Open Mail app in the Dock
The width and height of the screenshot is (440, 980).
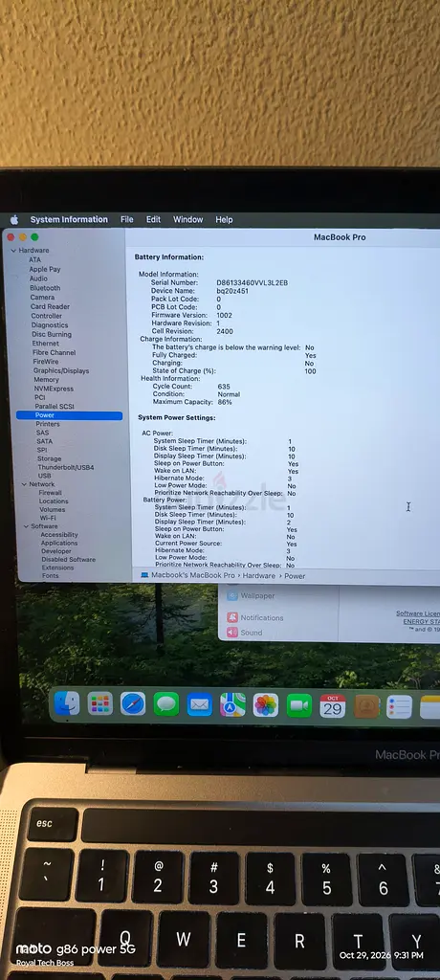click(x=199, y=705)
